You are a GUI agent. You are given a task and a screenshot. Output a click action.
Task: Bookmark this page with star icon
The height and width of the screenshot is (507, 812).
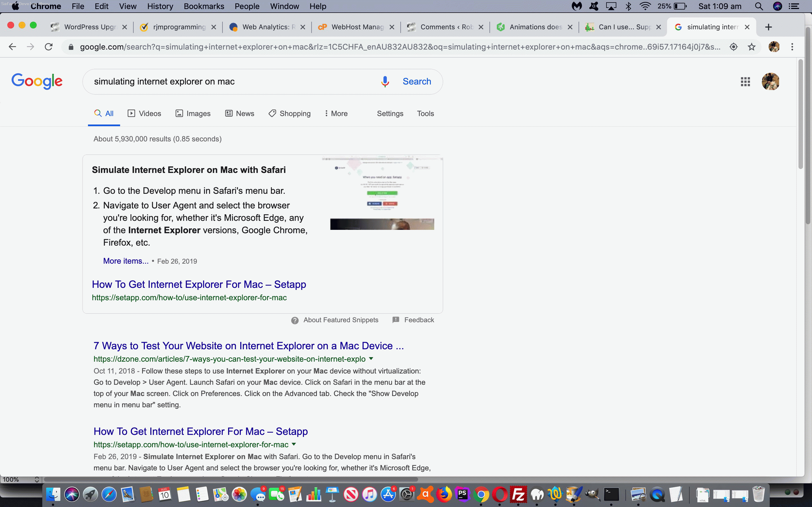[752, 46]
